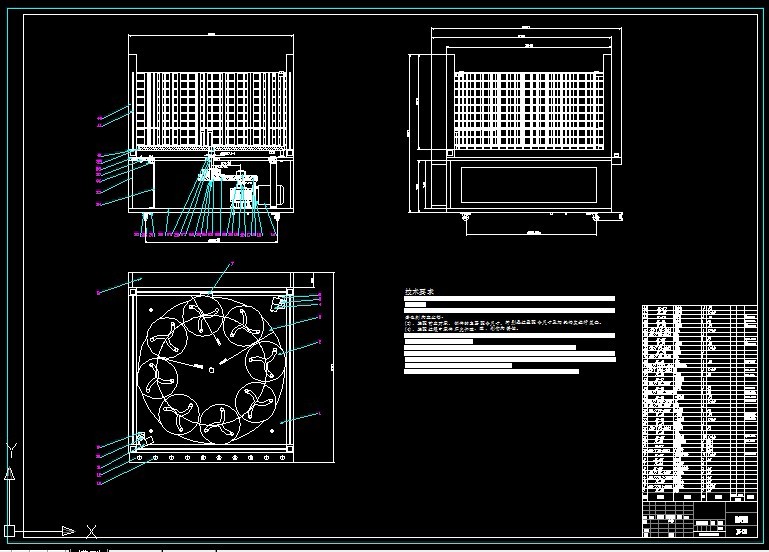The width and height of the screenshot is (769, 552).
Task: Click the large outer circle in the plan view
Action: [x=211, y=370]
